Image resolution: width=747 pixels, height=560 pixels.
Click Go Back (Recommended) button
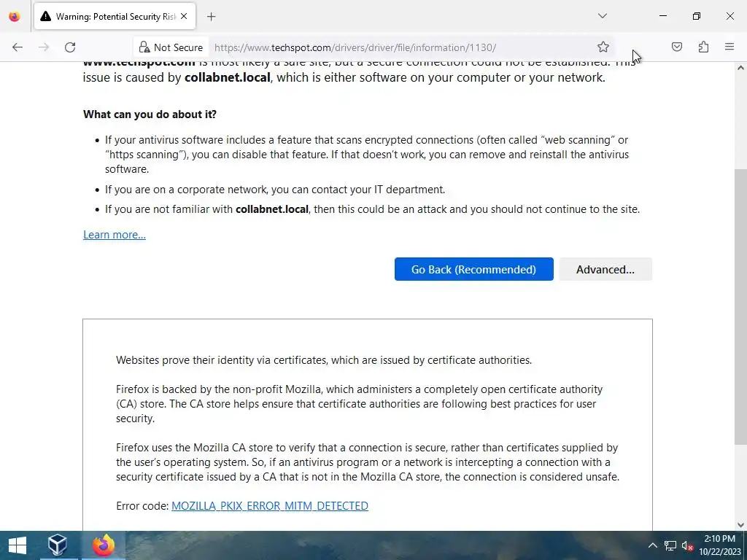(x=473, y=269)
